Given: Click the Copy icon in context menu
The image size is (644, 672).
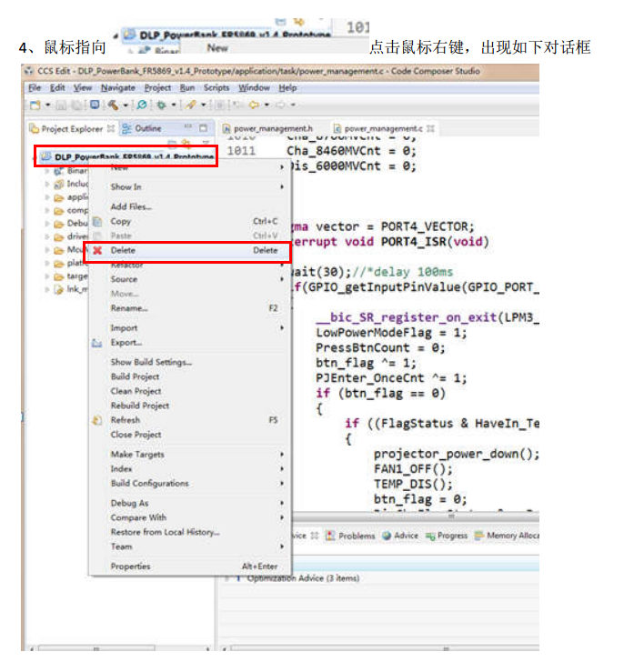Looking at the screenshot, I should [97, 222].
